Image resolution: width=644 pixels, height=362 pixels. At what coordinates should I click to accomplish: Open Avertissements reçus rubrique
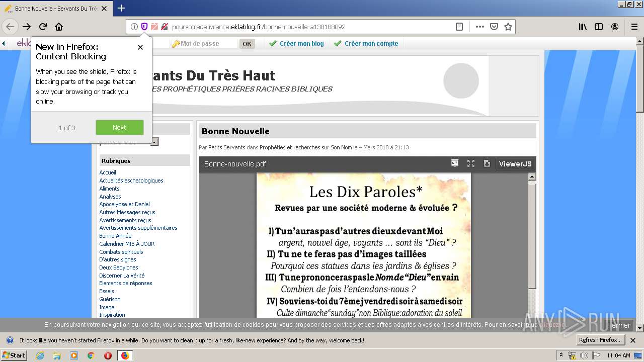click(x=125, y=220)
